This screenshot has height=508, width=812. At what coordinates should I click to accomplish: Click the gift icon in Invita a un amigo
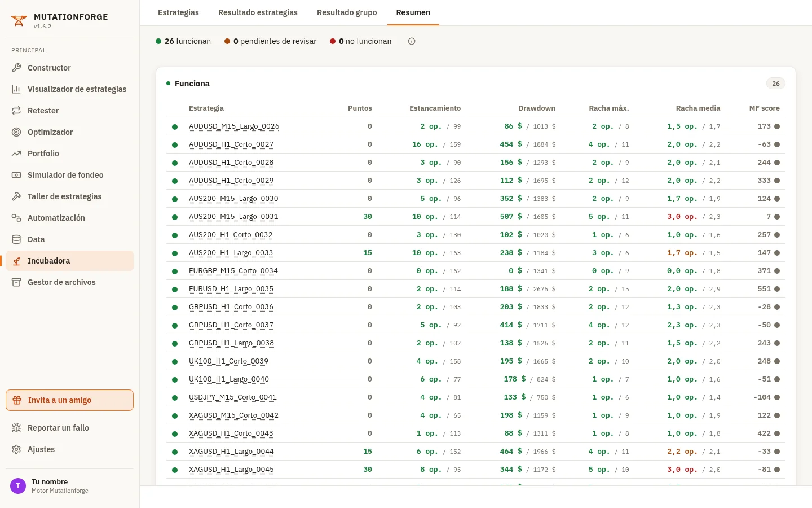[17, 400]
